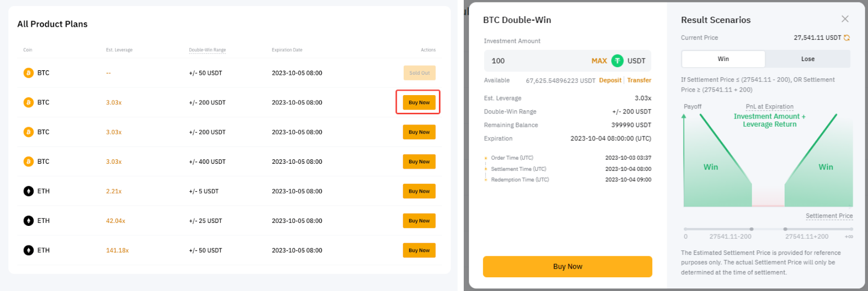Click the BTC icon in the +/- 400 USDT row
This screenshot has height=291, width=868.
28,162
